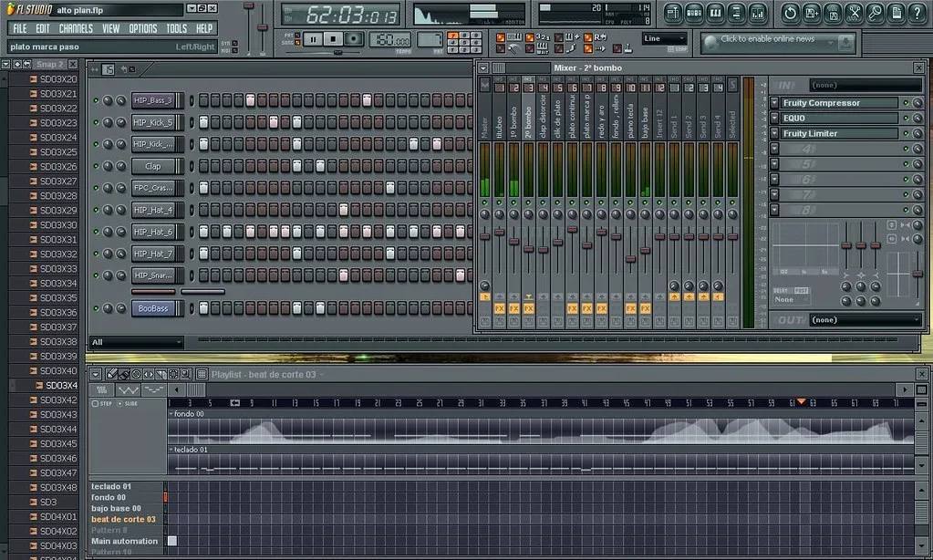933x560 pixels.
Task: Click the Master track fader in mixer
Action: 485,236
